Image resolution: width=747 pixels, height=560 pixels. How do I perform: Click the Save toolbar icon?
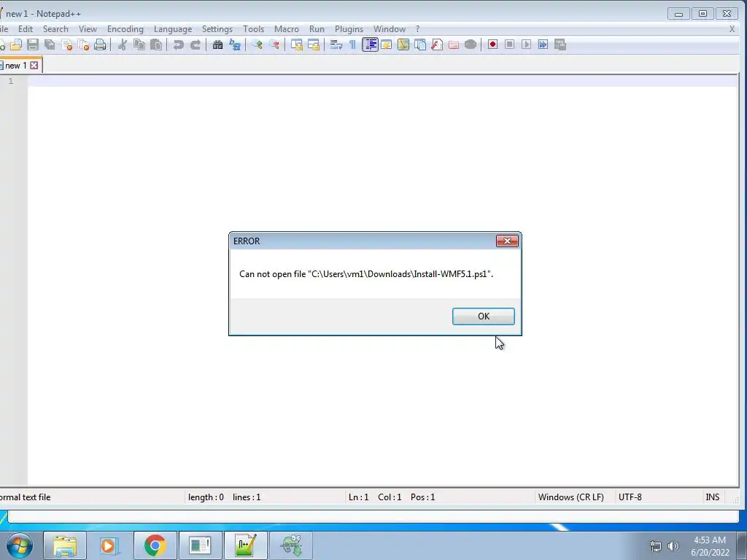pos(33,44)
